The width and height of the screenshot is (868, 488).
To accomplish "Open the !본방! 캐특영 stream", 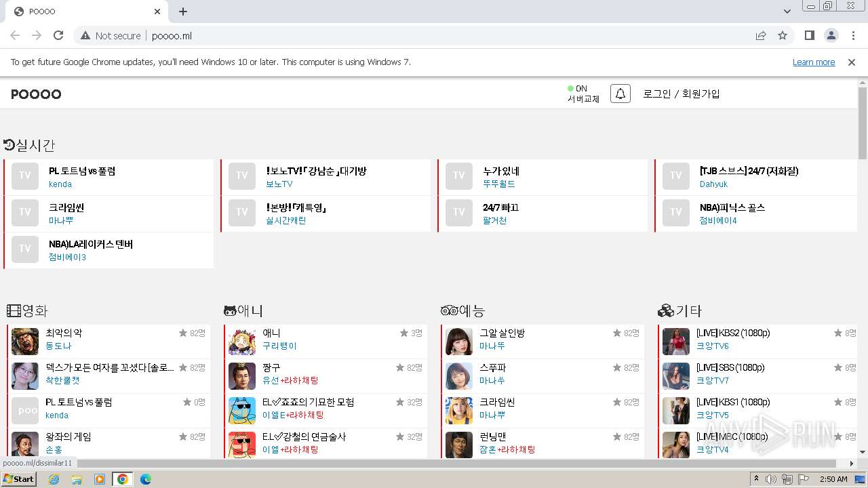I will tap(297, 207).
